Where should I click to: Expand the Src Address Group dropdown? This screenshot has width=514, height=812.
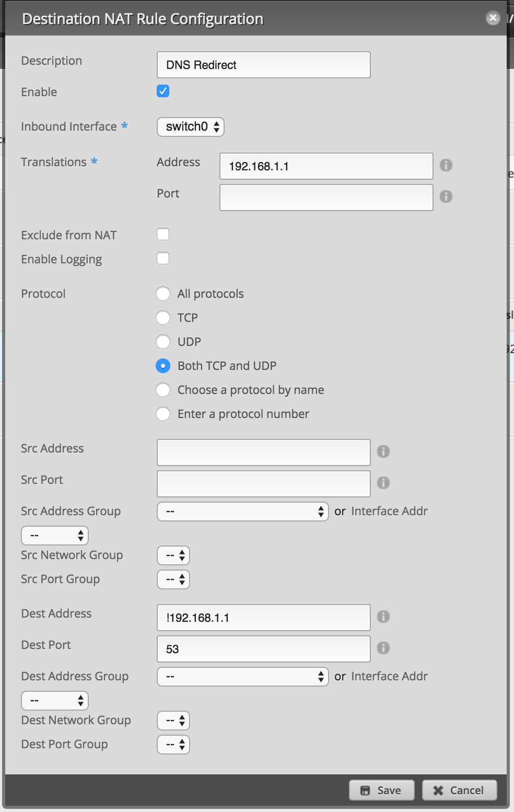pyautogui.click(x=243, y=512)
